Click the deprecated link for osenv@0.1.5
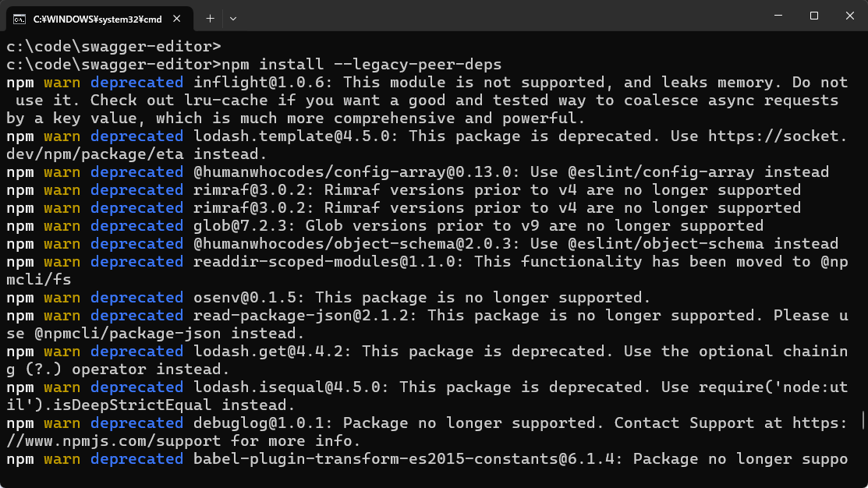The image size is (868, 488). 136,297
